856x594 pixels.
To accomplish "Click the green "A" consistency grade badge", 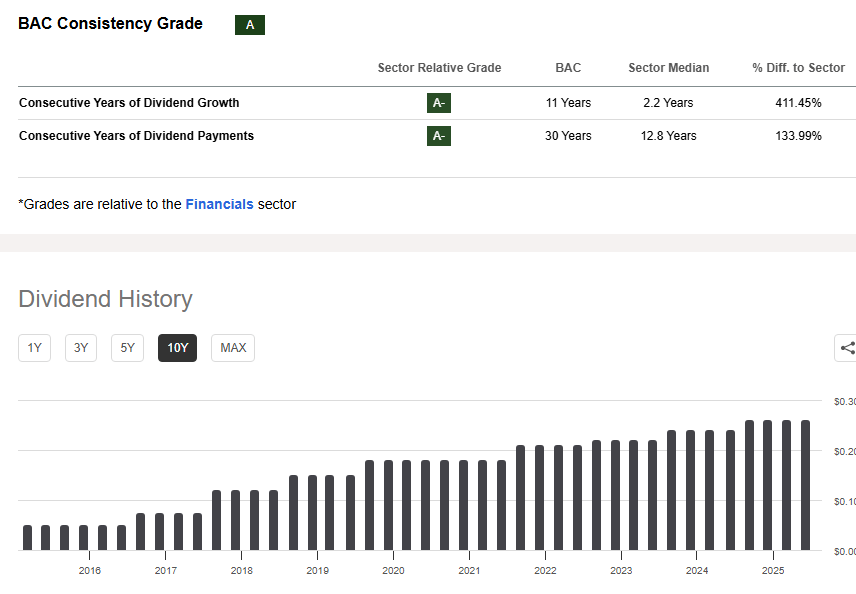I will click(249, 24).
